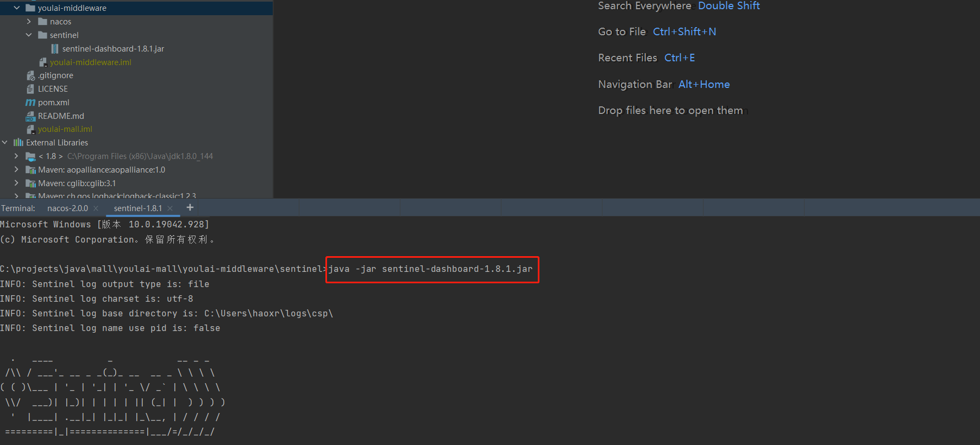Add a new terminal session tab
980x445 pixels.
(190, 207)
